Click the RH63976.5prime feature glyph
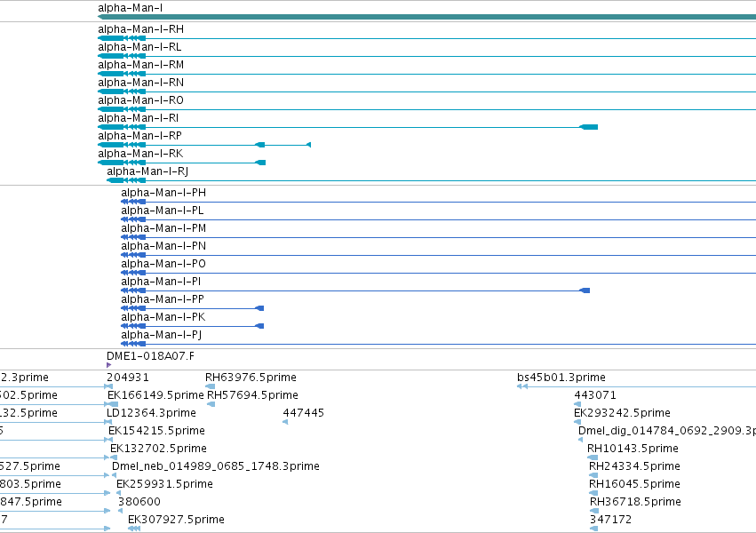Image resolution: width=756 pixels, height=533 pixels. [211, 386]
